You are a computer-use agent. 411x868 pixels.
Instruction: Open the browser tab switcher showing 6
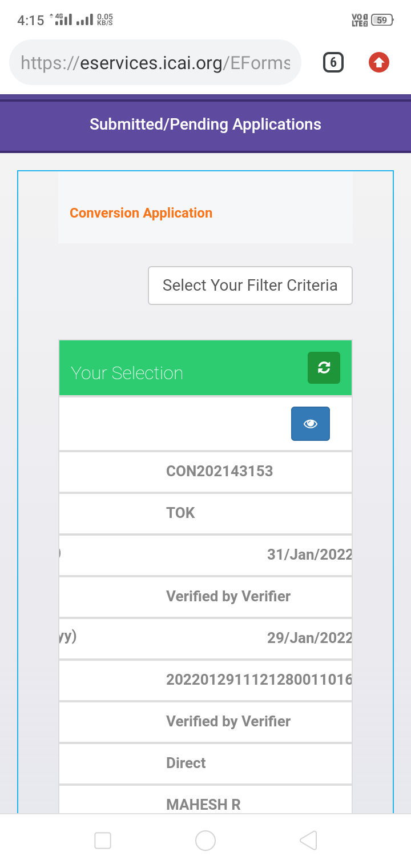coord(333,62)
